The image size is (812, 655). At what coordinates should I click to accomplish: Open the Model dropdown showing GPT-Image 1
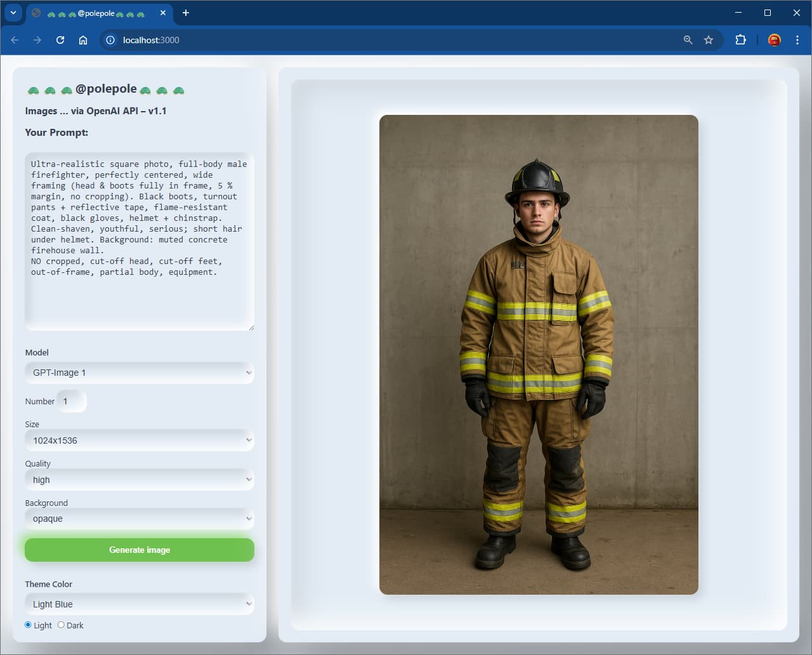[x=140, y=373]
